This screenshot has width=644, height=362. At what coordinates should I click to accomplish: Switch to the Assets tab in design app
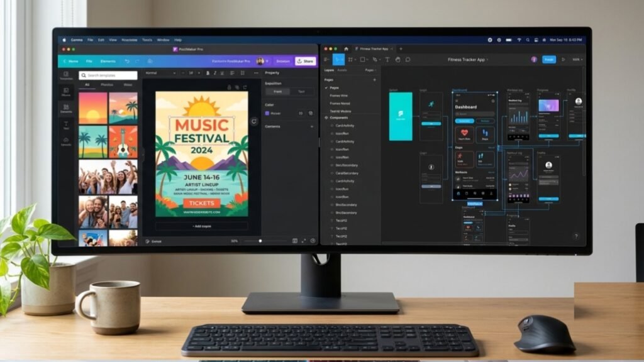tap(341, 70)
